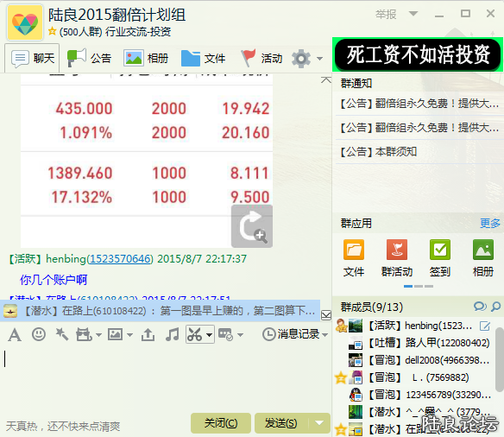Open the font formatting tool
504x437 pixels.
15,335
